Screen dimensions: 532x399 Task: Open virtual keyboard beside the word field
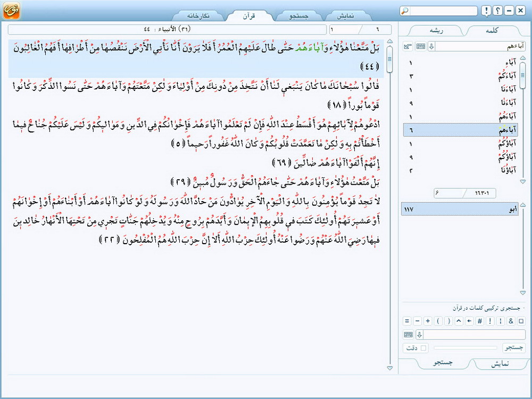(x=421, y=46)
